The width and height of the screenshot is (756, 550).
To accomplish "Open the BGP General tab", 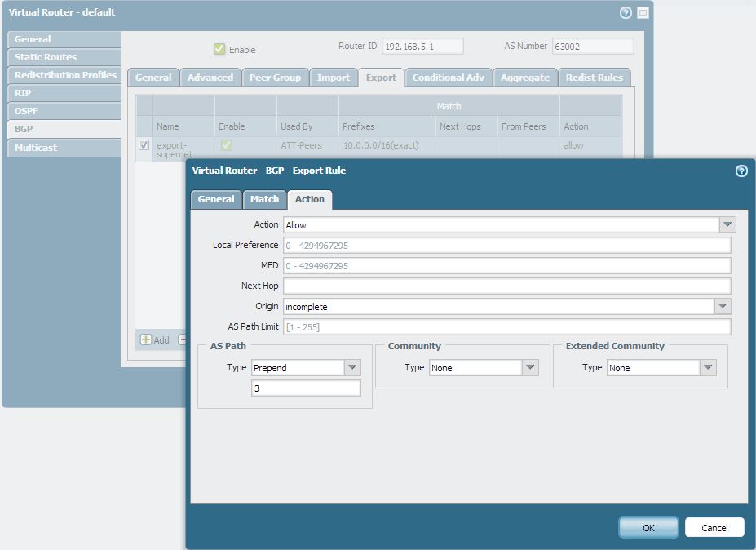I will pyautogui.click(x=153, y=78).
